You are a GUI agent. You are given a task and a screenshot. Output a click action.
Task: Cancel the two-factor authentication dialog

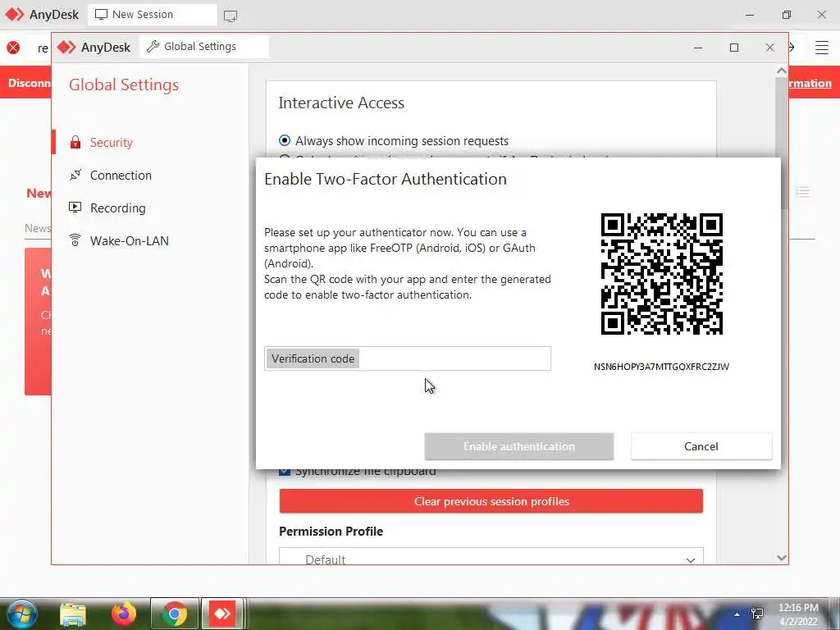[701, 446]
